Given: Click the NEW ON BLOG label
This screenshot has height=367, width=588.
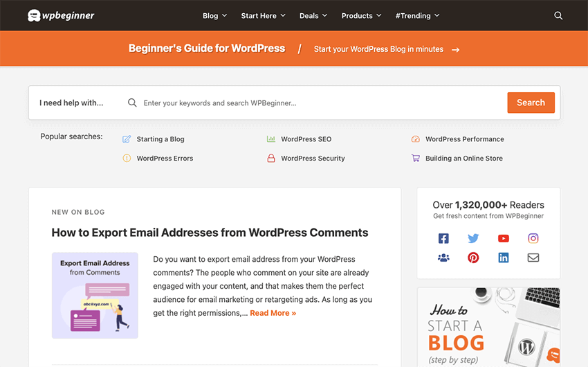Looking at the screenshot, I should tap(78, 212).
